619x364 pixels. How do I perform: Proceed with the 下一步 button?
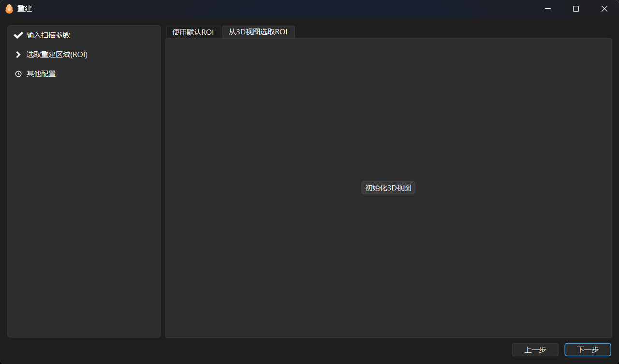coord(588,349)
